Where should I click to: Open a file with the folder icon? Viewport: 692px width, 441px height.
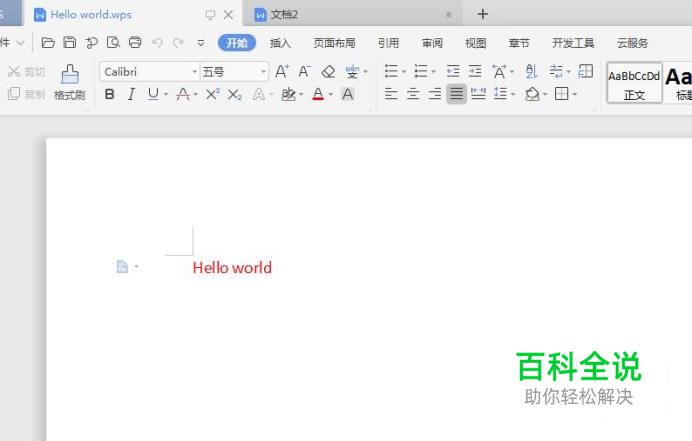coord(48,42)
